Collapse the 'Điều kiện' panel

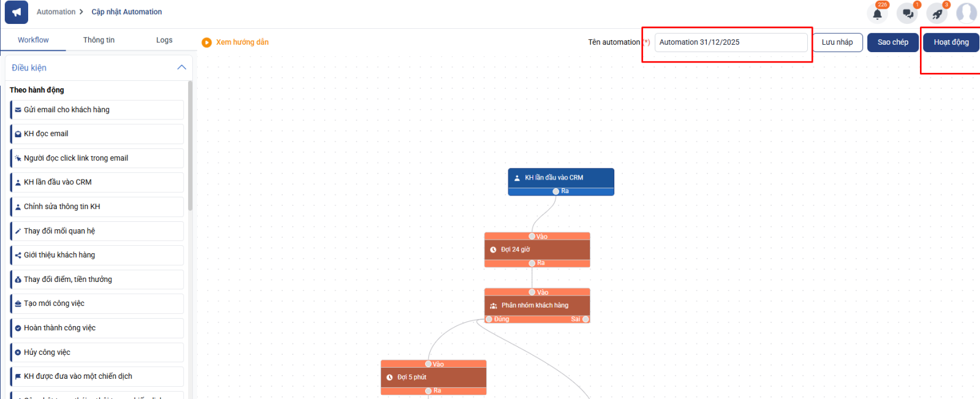181,67
